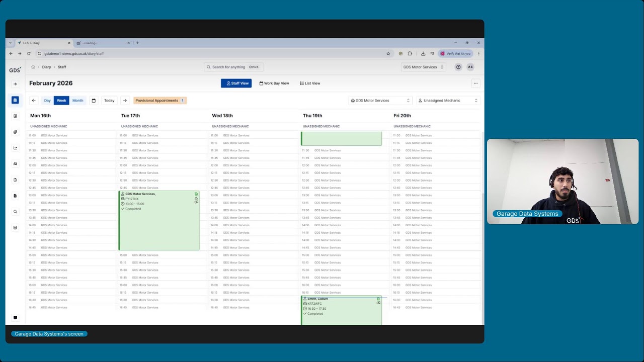Viewport: 644px width, 362px height.
Task: Click the Verify that it's you profile chip
Action: 456,53
